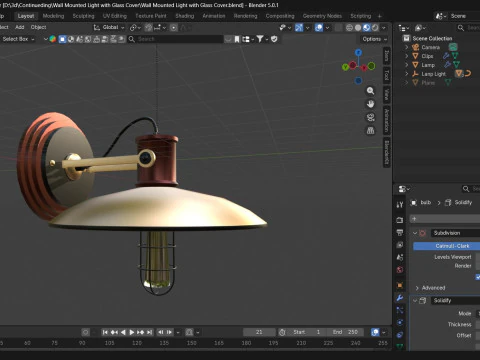Toggle camera view icon in viewport
The image size is (480, 360).
pos(370,117)
